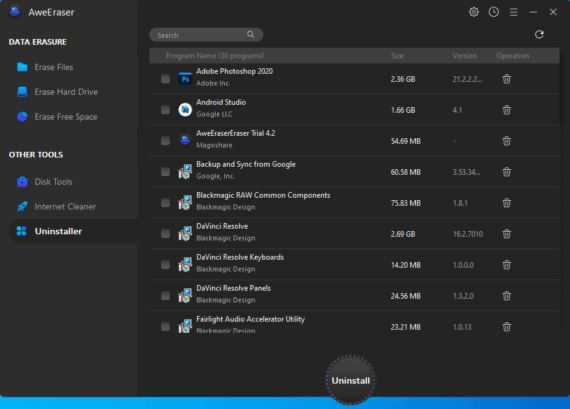Click the Erase Files folder icon
Screen dimensions: 570x409
tap(22, 67)
